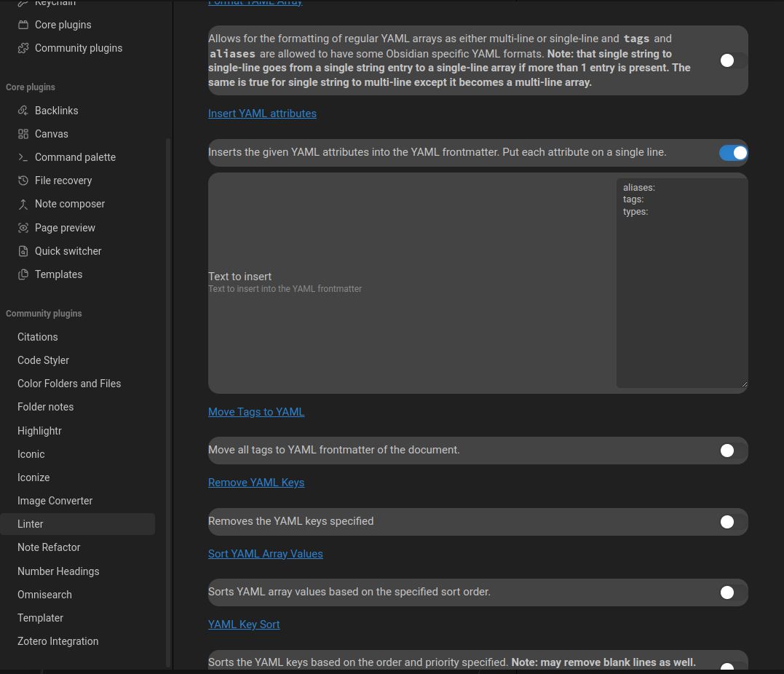Click the Canvas plugin icon
The height and width of the screenshot is (674, 784).
(23, 134)
